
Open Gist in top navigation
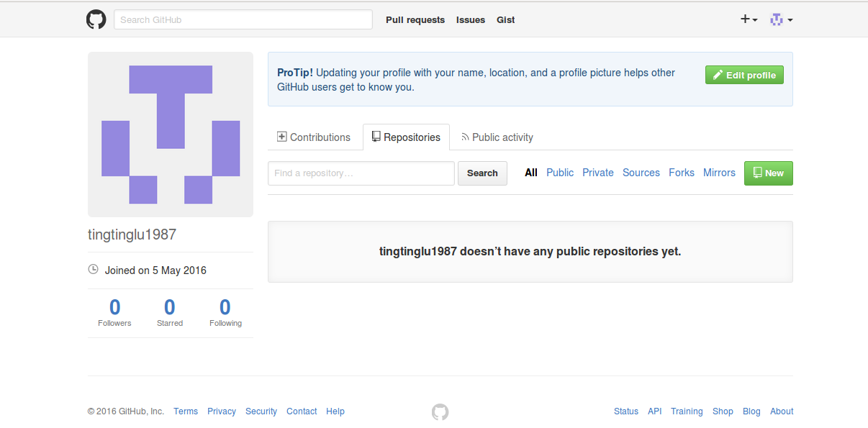tap(506, 20)
